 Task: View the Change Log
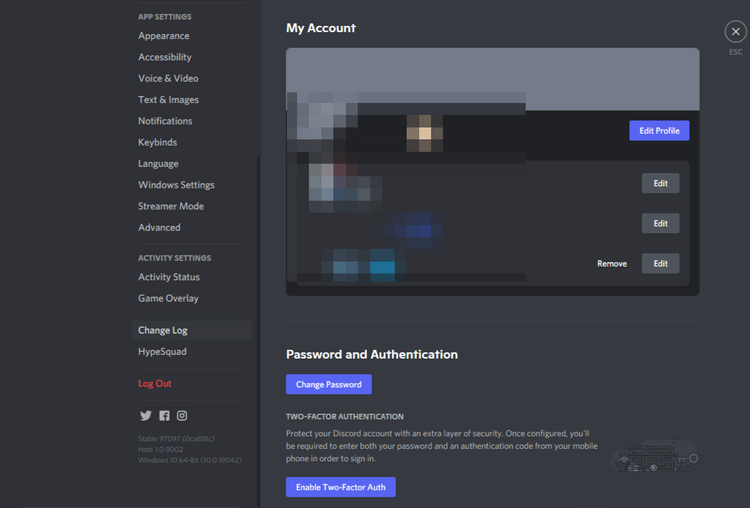192,331
